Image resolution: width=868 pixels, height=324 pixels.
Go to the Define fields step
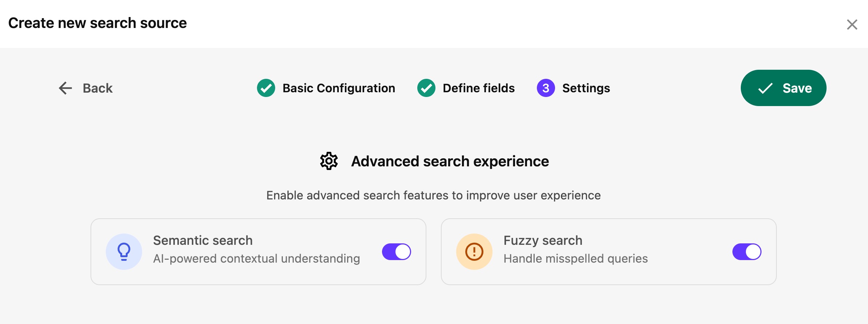[x=478, y=88]
